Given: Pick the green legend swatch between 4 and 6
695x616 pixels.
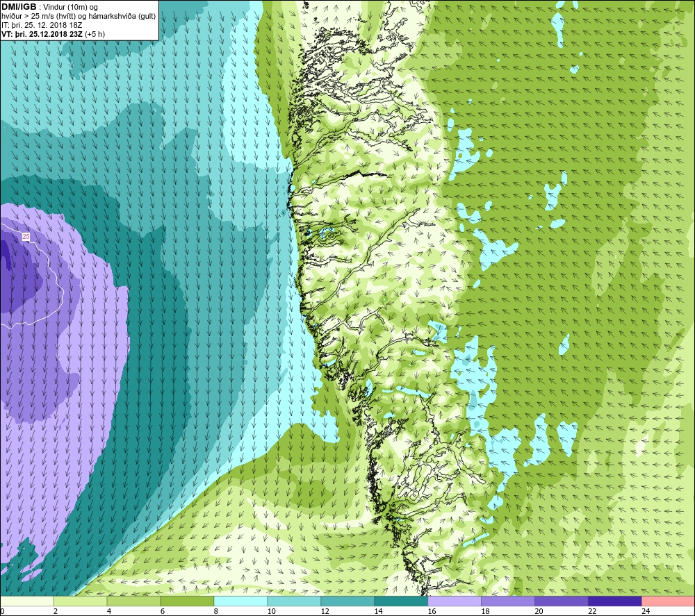Looking at the screenshot, I should tap(134, 601).
